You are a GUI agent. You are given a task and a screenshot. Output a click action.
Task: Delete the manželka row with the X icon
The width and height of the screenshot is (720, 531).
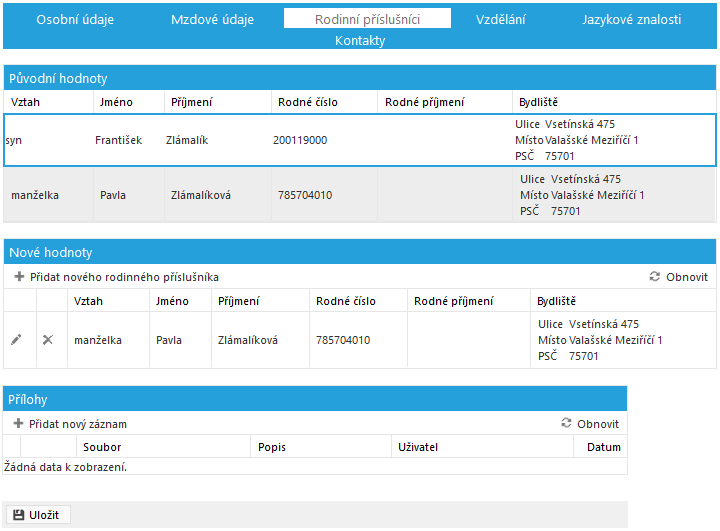pos(48,340)
